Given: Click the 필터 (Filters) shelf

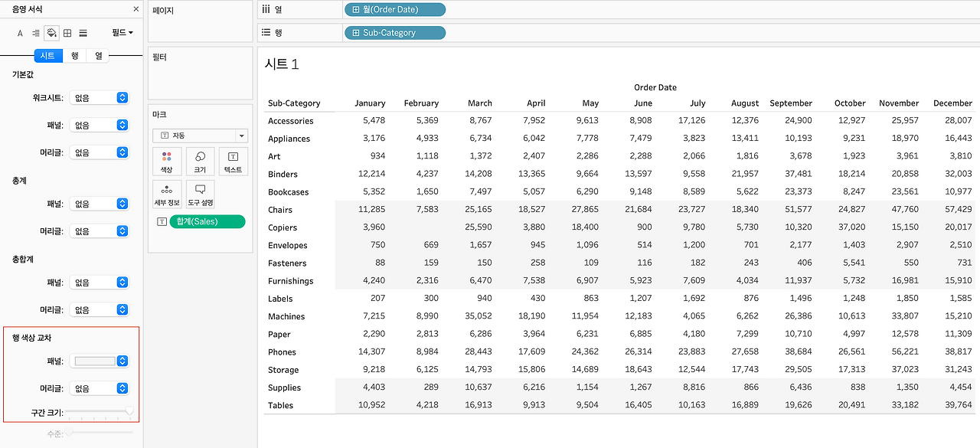Looking at the screenshot, I should click(x=200, y=73).
